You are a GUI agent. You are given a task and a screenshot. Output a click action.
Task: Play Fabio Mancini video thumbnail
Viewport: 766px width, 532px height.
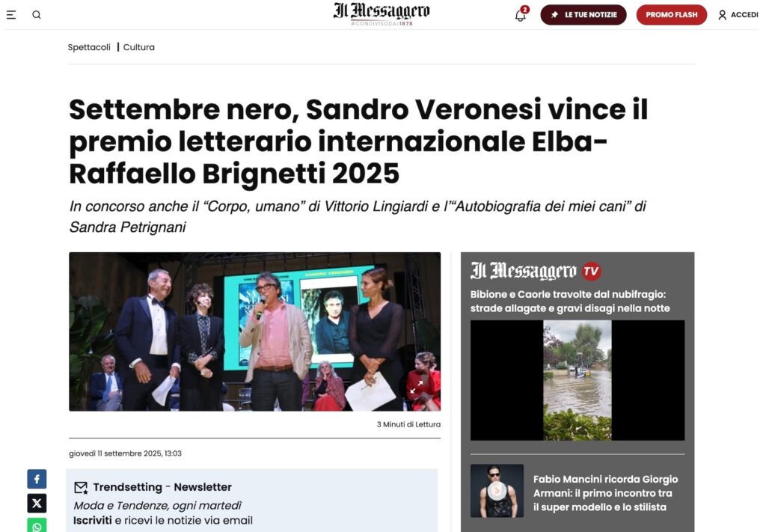[x=497, y=491]
